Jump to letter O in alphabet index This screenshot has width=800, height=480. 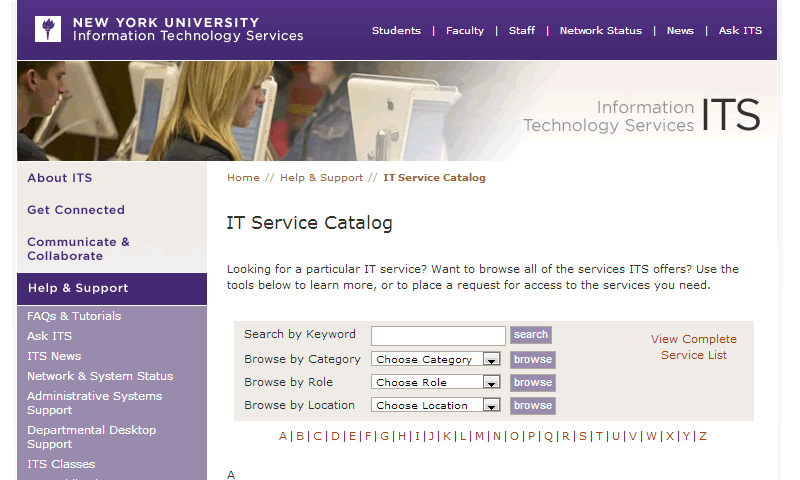click(x=514, y=436)
